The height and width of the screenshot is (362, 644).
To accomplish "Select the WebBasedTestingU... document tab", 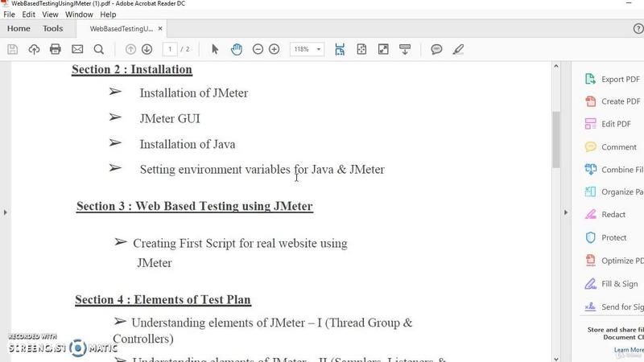I will pyautogui.click(x=122, y=29).
